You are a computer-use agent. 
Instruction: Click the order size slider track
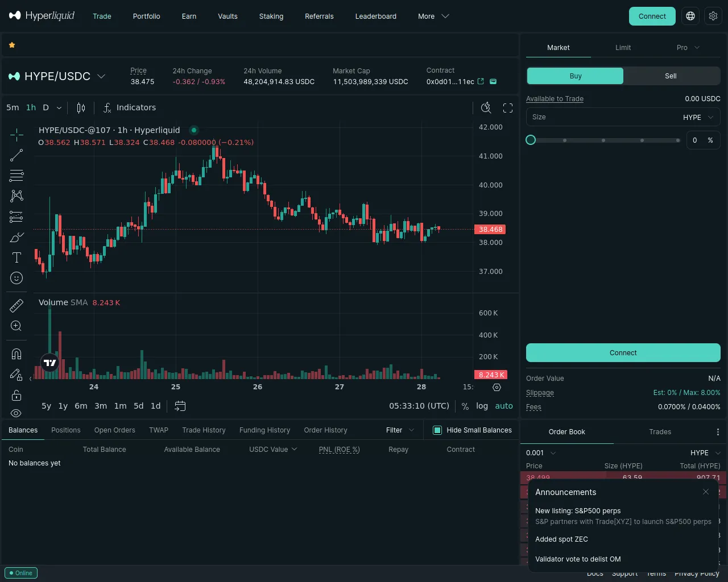[x=605, y=140]
